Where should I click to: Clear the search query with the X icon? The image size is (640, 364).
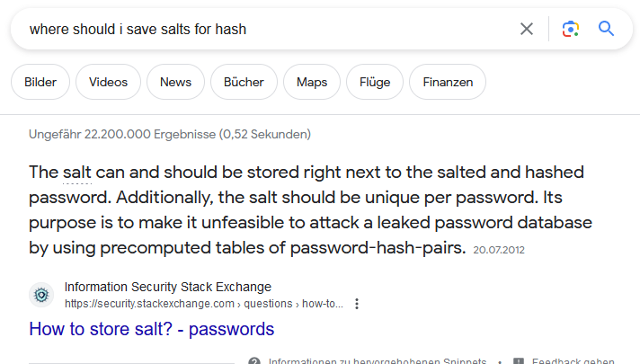[527, 29]
